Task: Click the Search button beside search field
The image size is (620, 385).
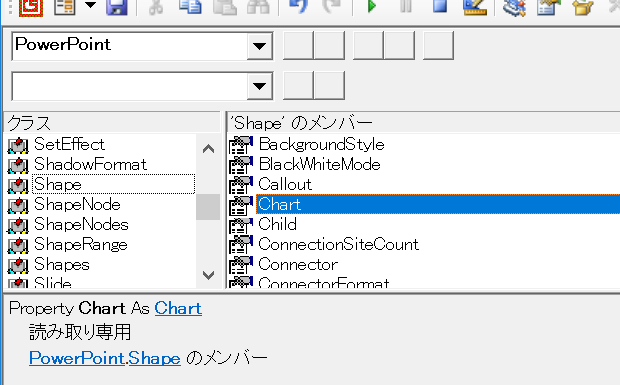Action: point(298,85)
